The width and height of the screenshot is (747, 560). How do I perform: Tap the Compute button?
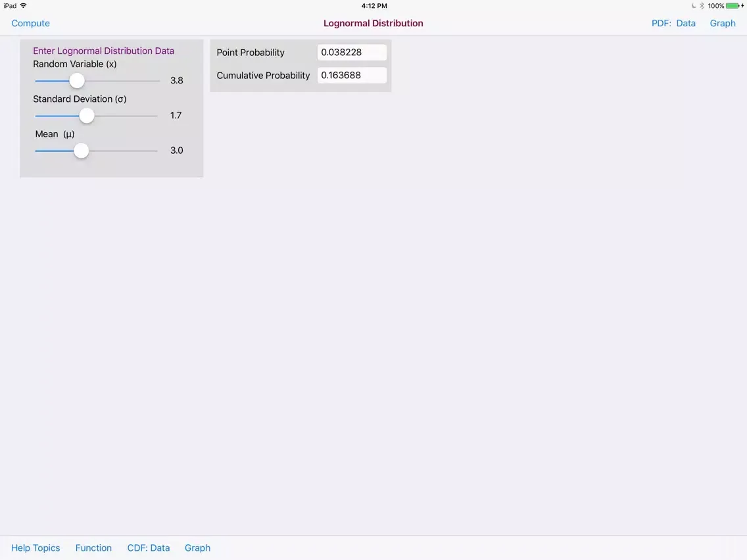tap(30, 24)
